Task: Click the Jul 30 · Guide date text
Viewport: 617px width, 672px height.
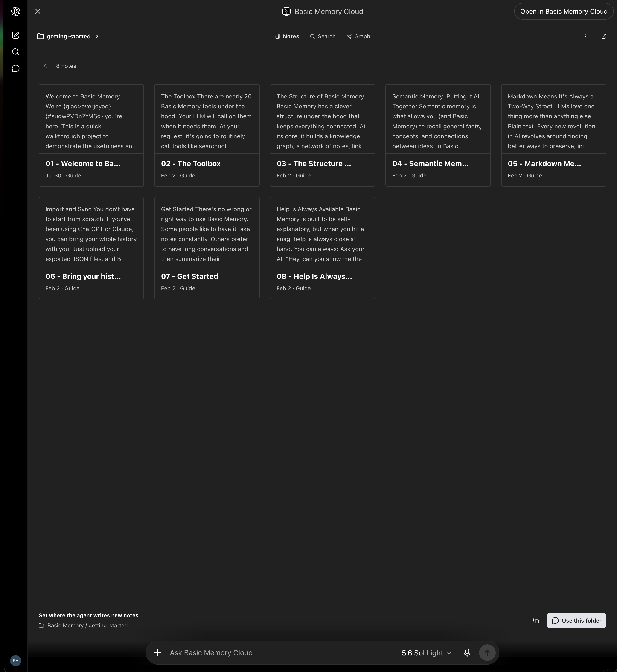Action: click(x=63, y=176)
